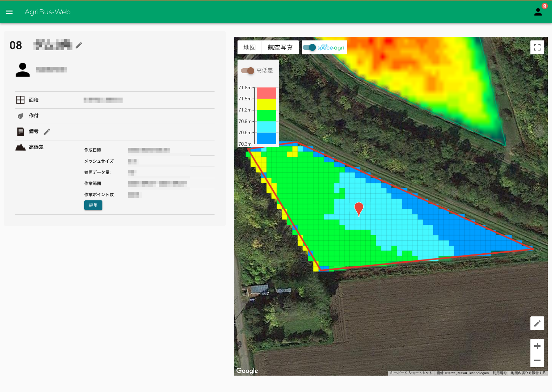The width and height of the screenshot is (552, 392).
Task: Switch map to 地図 view
Action: tap(250, 47)
